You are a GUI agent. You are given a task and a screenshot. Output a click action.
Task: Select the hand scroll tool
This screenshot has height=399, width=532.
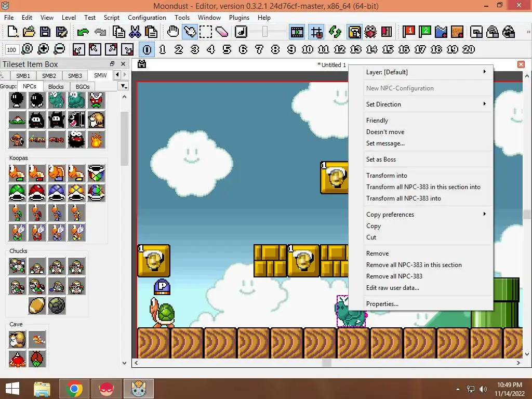tap(173, 32)
